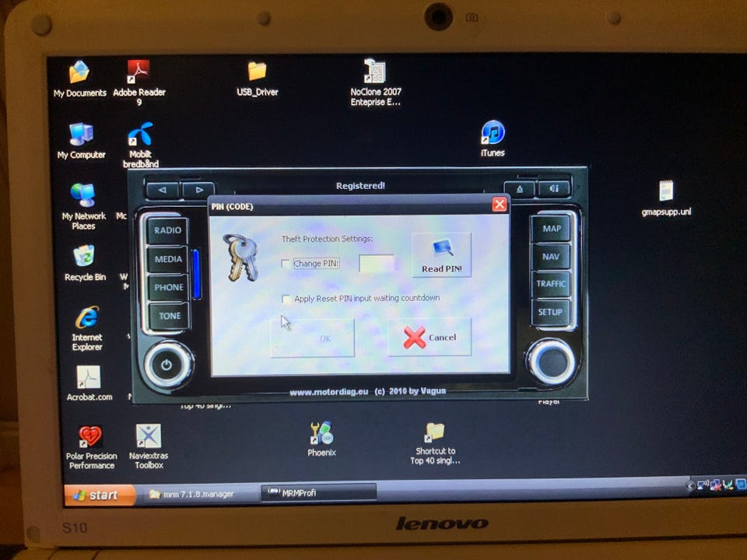The image size is (747, 560).
Task: Click the previous track arrow button
Action: tap(163, 190)
